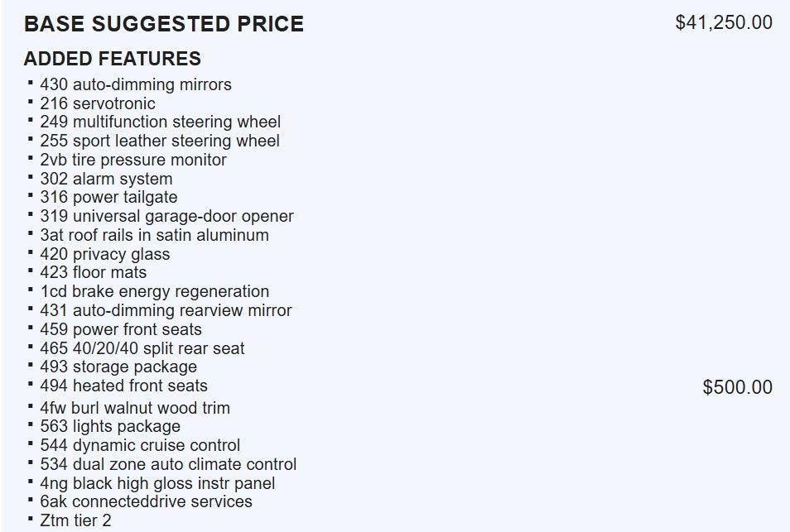Viewport: 790px width, 532px height.
Task: Click 249 multifunction steering wheel entry
Action: (160, 122)
